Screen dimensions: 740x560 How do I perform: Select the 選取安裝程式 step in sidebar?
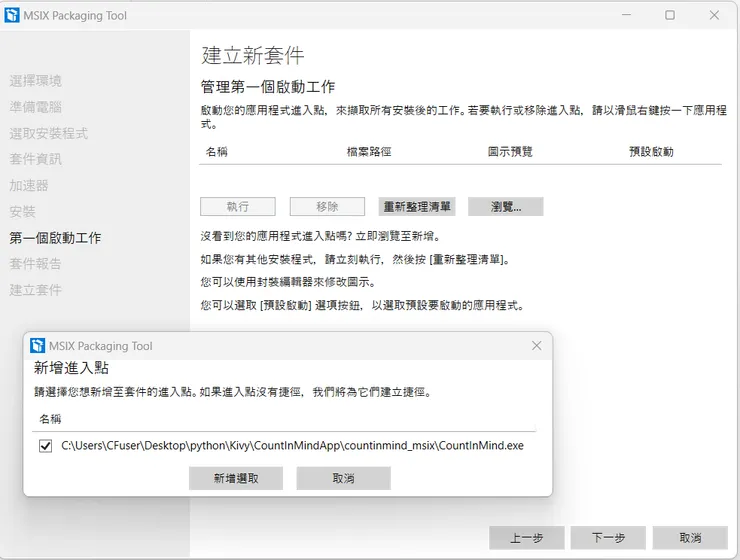tap(49, 134)
